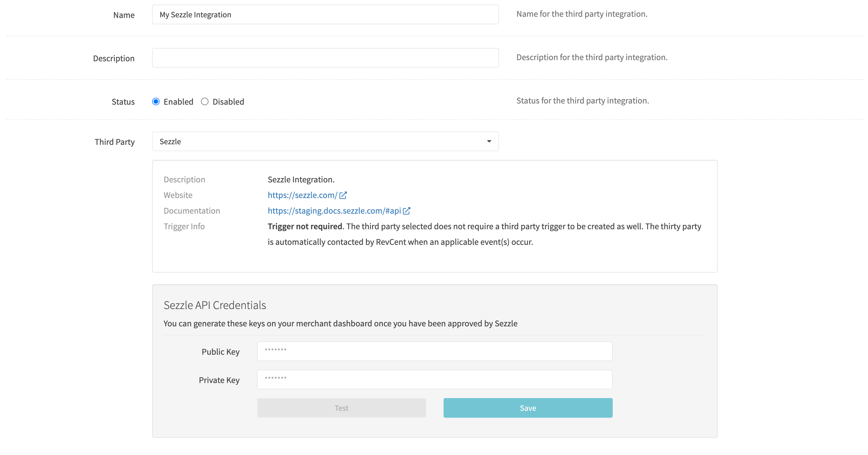868x455 pixels.
Task: Click the external link icon beside documentation URL
Action: 406,211
